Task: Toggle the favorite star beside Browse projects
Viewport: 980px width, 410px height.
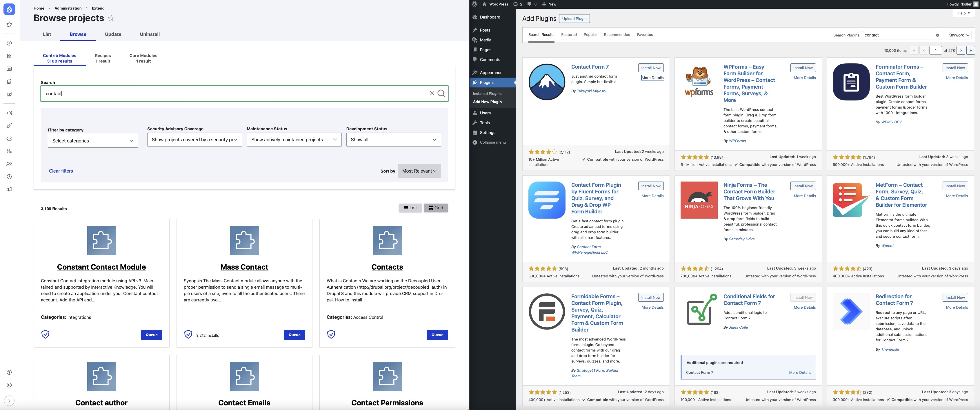Action: [x=111, y=18]
